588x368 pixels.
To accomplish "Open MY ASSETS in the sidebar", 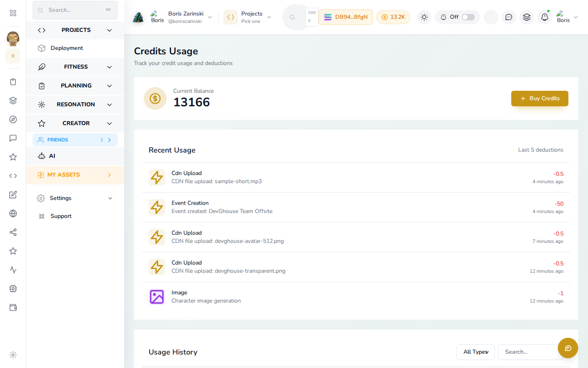I will (x=75, y=175).
